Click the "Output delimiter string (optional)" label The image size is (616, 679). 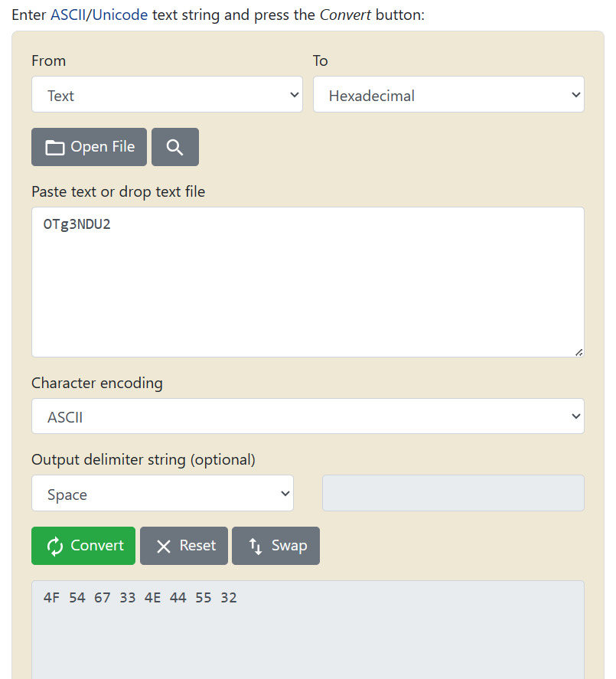point(143,459)
